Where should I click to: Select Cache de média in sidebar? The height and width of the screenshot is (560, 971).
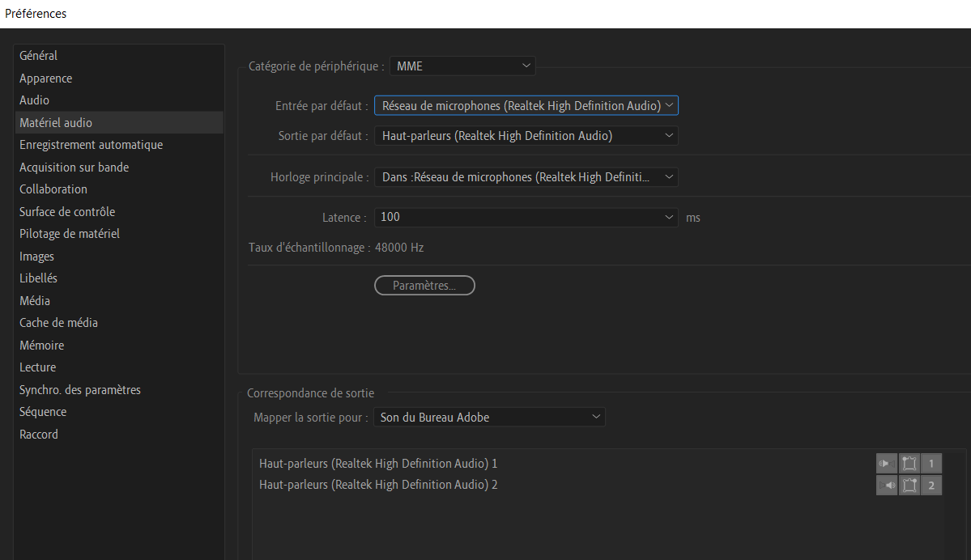tap(58, 323)
